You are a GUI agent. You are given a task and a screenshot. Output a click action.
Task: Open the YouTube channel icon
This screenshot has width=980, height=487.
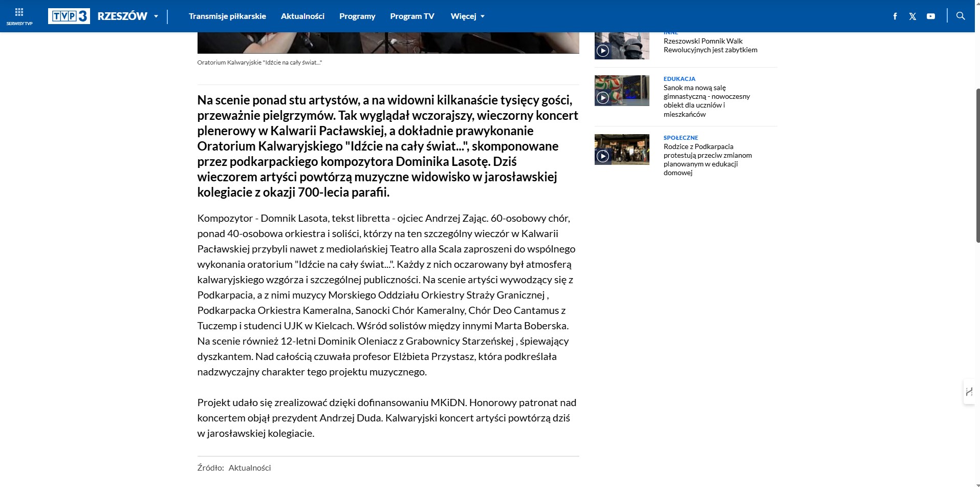coord(930,16)
